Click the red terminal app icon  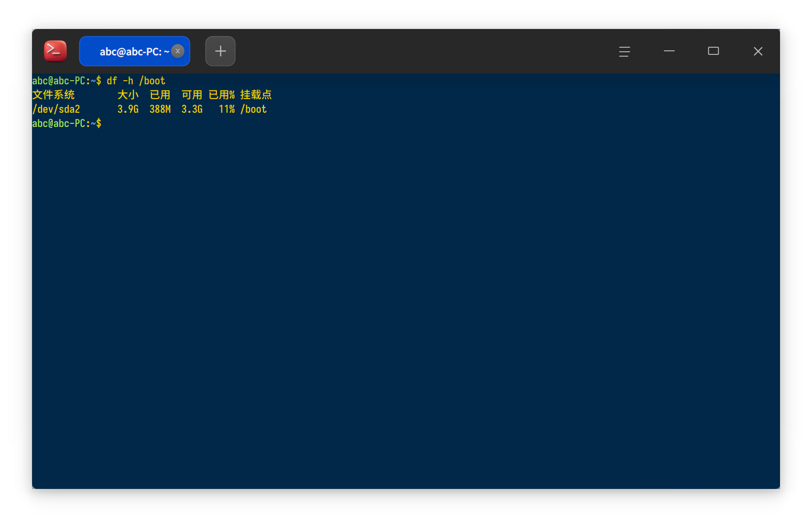55,51
